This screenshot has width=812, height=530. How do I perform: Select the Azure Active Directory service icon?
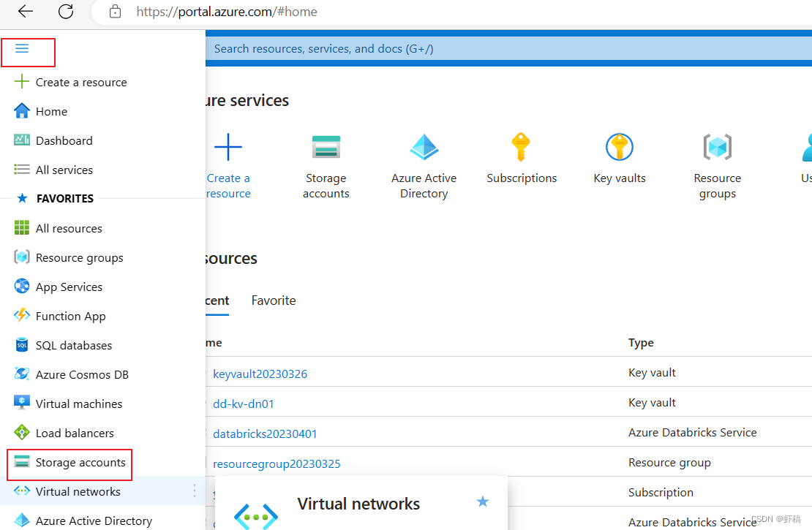424,146
